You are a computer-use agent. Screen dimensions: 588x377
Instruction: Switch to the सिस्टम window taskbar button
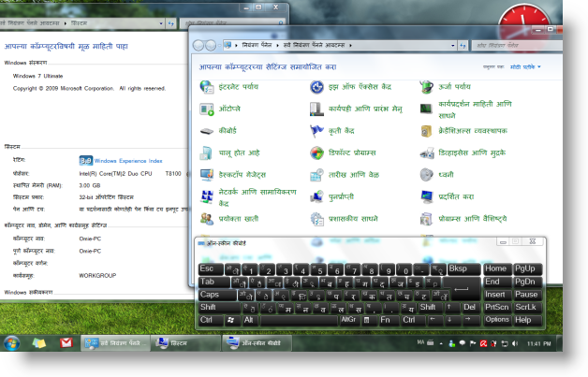click(183, 343)
